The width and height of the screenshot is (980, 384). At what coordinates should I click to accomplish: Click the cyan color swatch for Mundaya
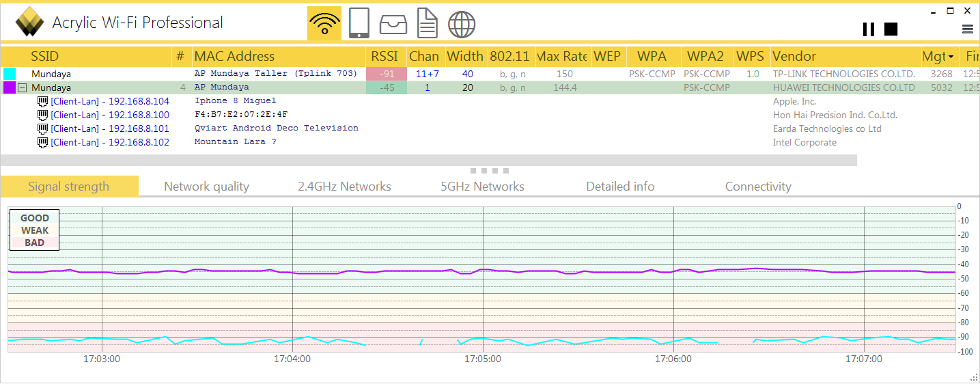10,74
